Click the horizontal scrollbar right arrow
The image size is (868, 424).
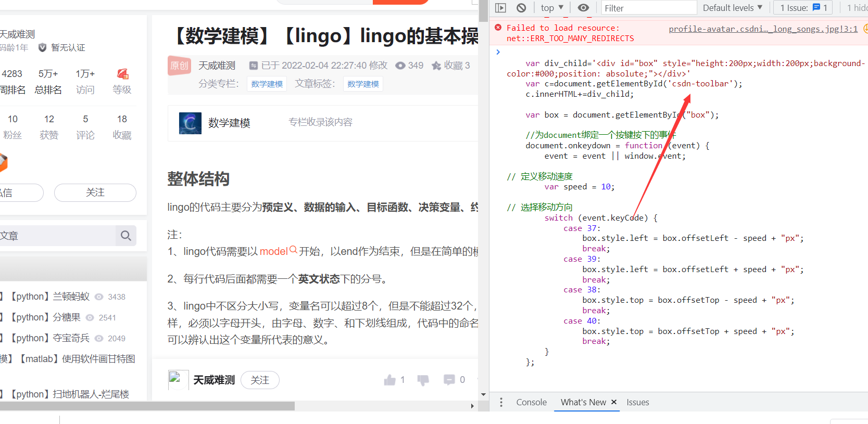[472, 406]
